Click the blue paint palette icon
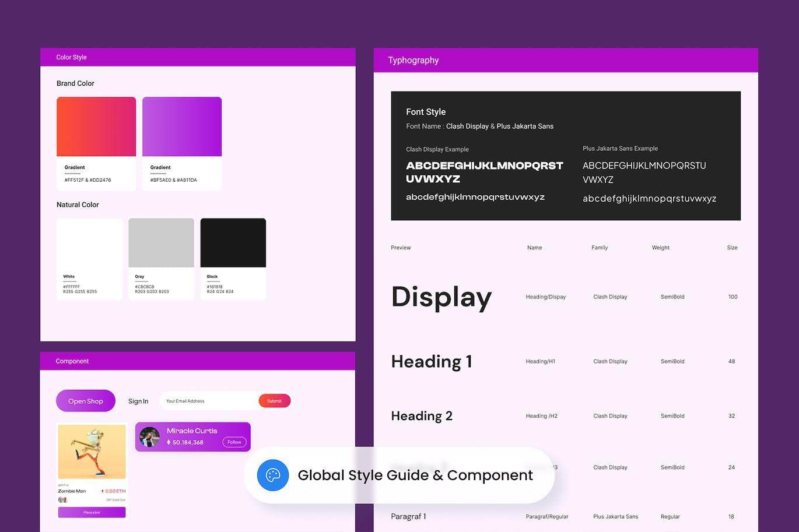Screen dimensions: 799x532 pos(272,475)
